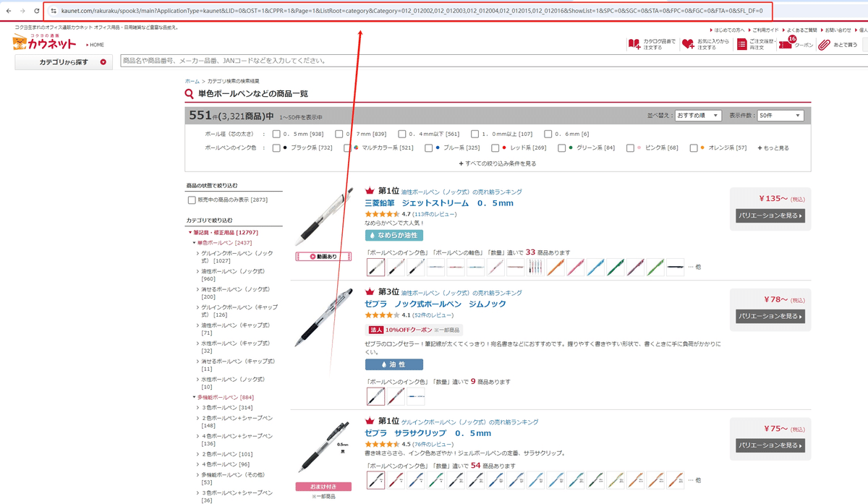
Task: Expand もっと見る ink colors
Action: pyautogui.click(x=773, y=148)
